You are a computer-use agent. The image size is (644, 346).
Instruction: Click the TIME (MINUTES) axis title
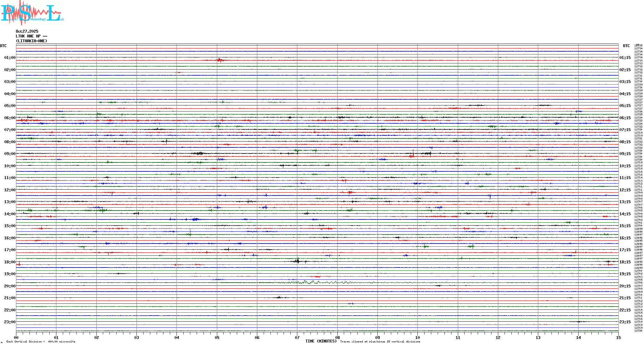tap(321, 341)
